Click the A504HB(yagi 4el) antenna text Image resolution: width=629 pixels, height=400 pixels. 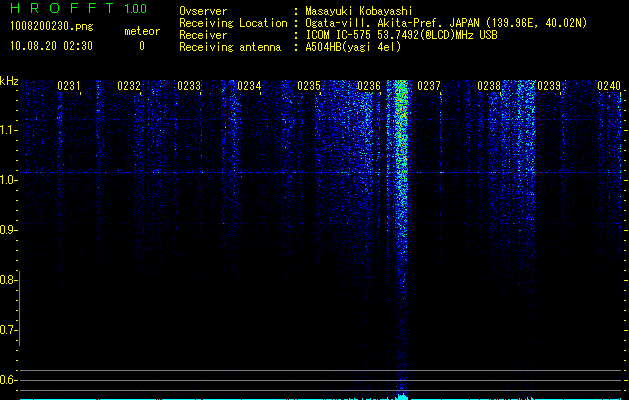click(x=353, y=47)
